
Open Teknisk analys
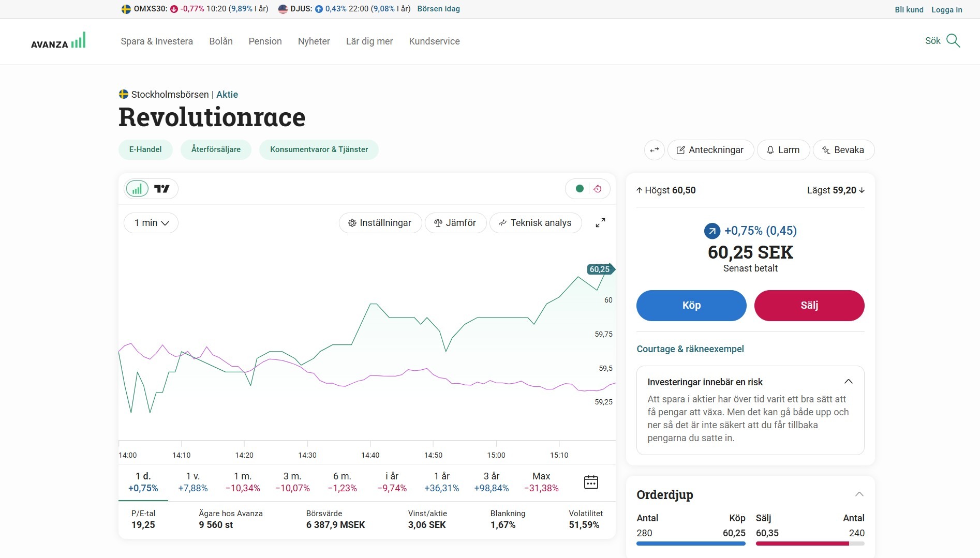[x=536, y=223]
